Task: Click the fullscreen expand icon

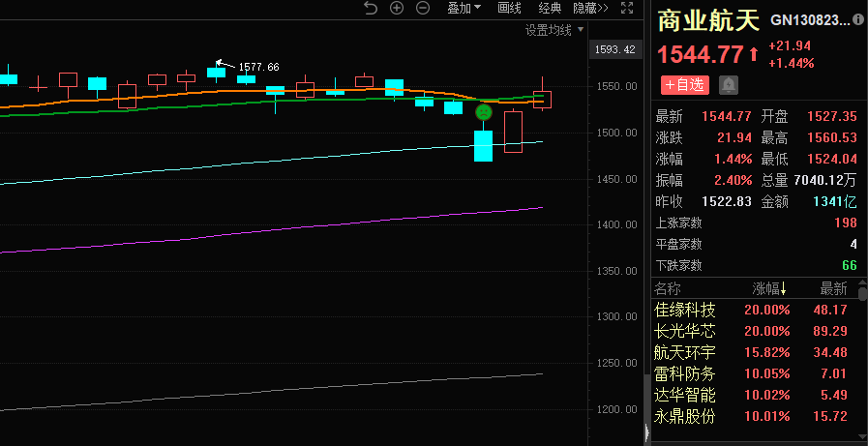Action: point(629,9)
